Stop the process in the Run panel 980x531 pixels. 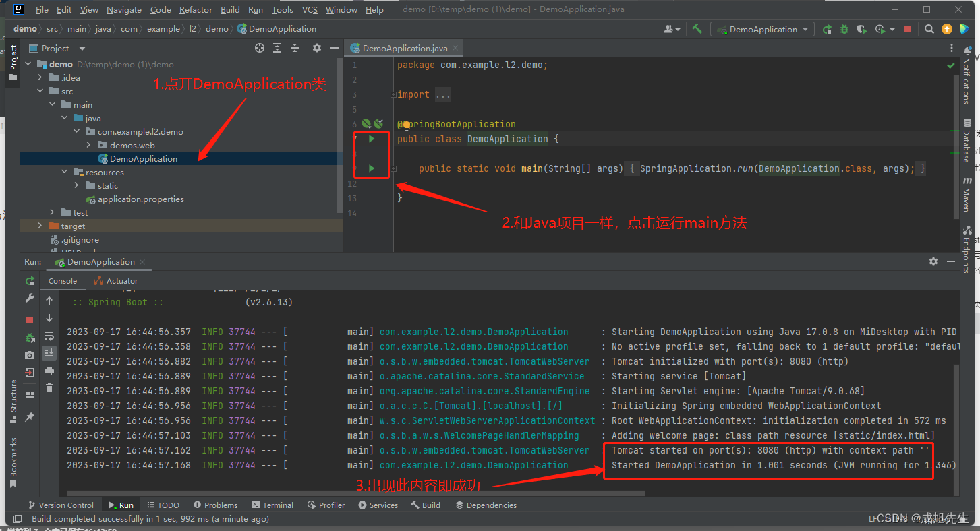[30, 320]
